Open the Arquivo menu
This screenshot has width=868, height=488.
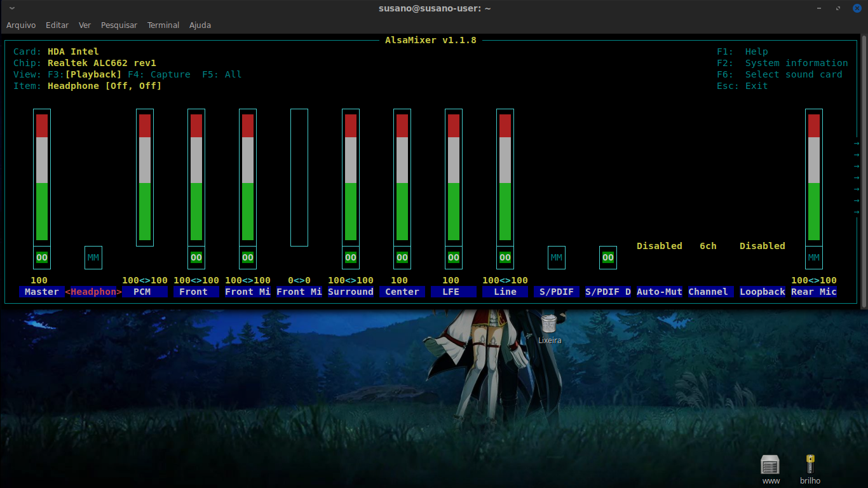coord(21,25)
